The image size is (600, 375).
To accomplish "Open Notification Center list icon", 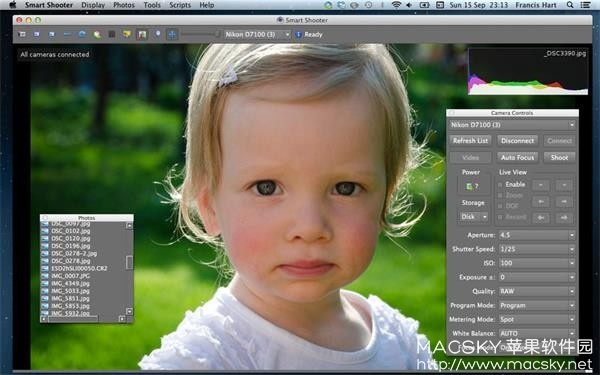I will tap(585, 5).
